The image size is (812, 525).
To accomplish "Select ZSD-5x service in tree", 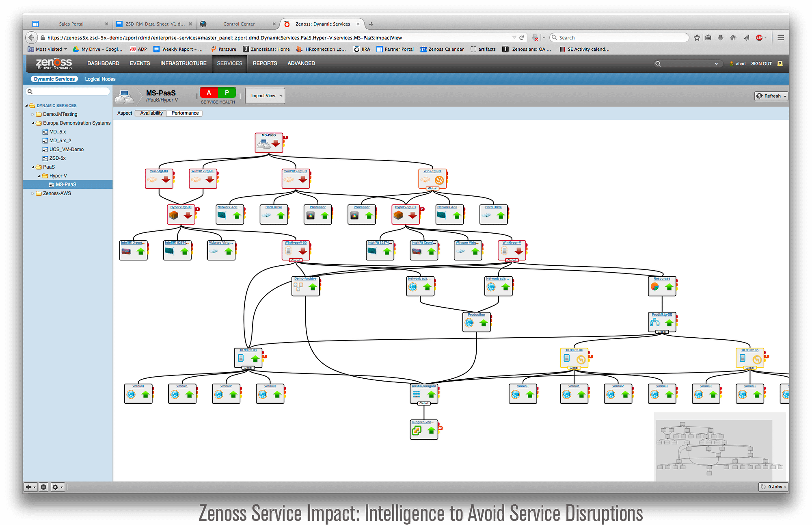I will 57,158.
